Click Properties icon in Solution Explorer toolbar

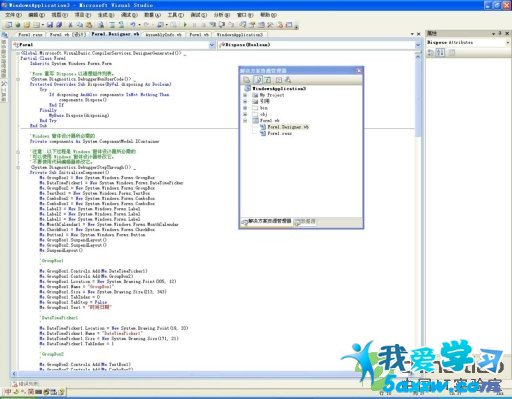(x=247, y=80)
